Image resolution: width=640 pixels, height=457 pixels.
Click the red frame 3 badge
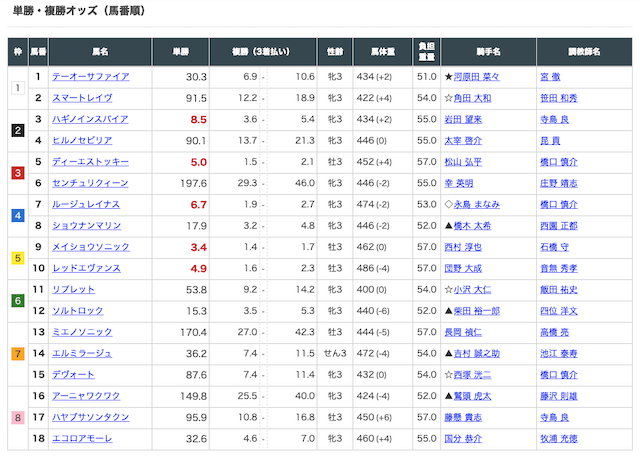pos(16,173)
